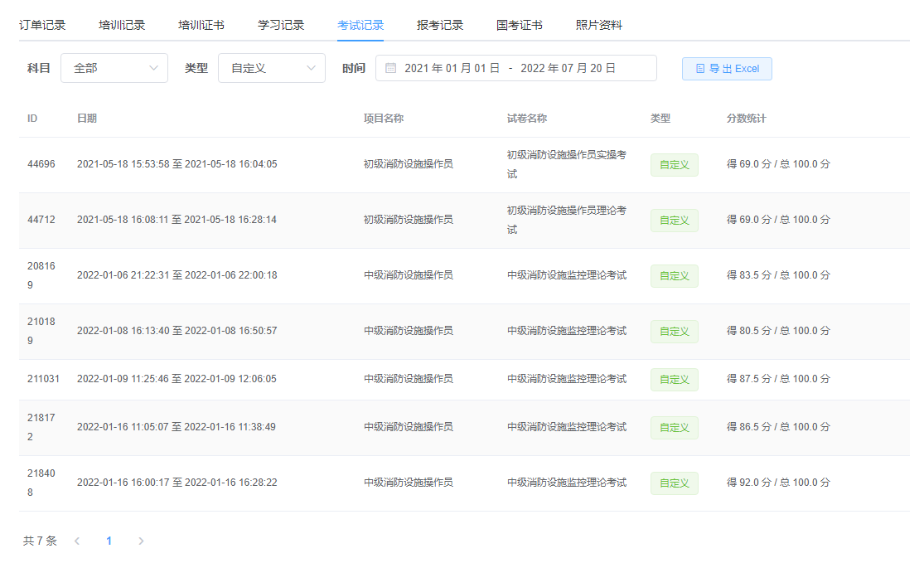Open the 报考记录 tab
This screenshot has height=563, width=924.
440,25
